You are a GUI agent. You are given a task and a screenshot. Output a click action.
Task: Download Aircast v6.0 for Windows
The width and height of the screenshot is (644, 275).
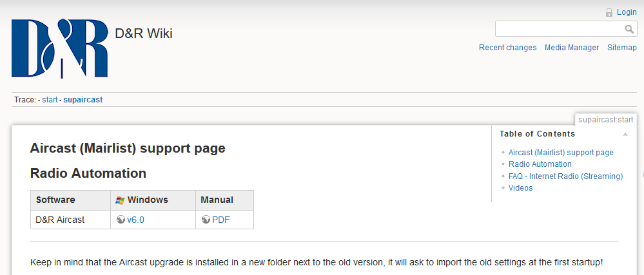click(x=135, y=220)
